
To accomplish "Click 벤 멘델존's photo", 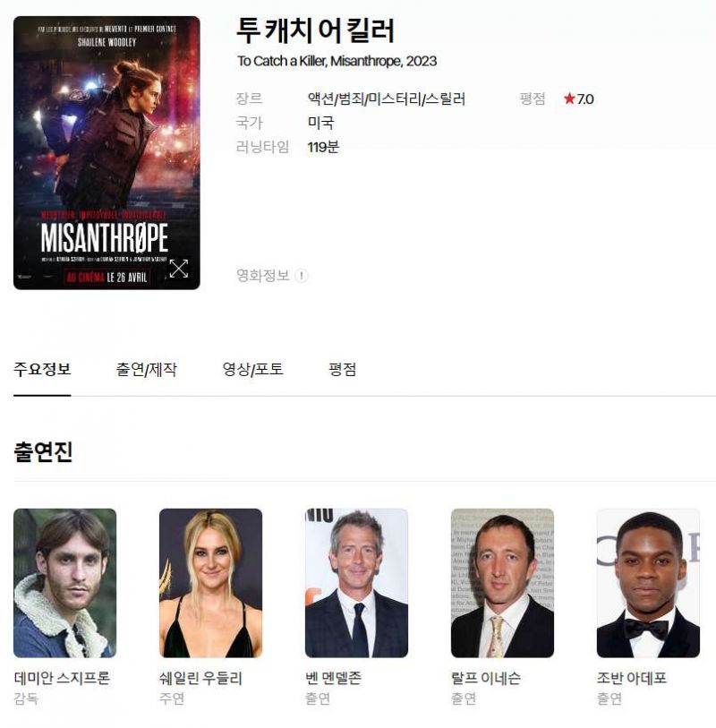I will (x=356, y=583).
